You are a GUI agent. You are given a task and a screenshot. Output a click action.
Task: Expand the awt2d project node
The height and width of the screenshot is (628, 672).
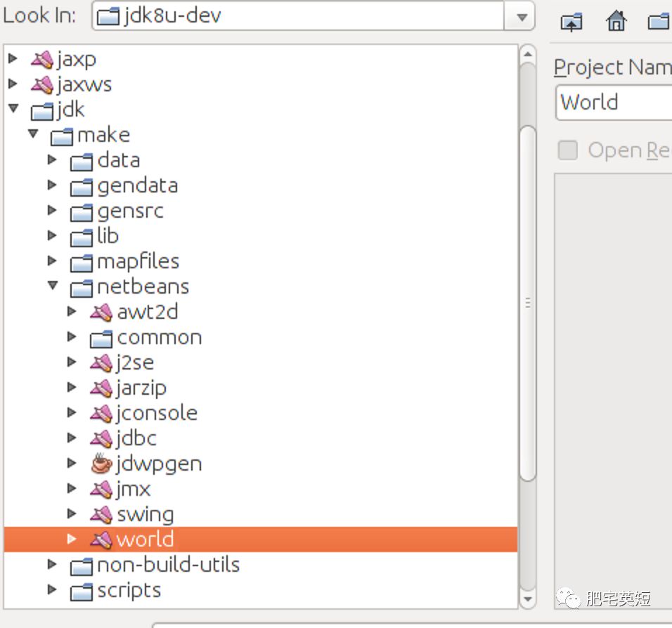[x=72, y=311]
